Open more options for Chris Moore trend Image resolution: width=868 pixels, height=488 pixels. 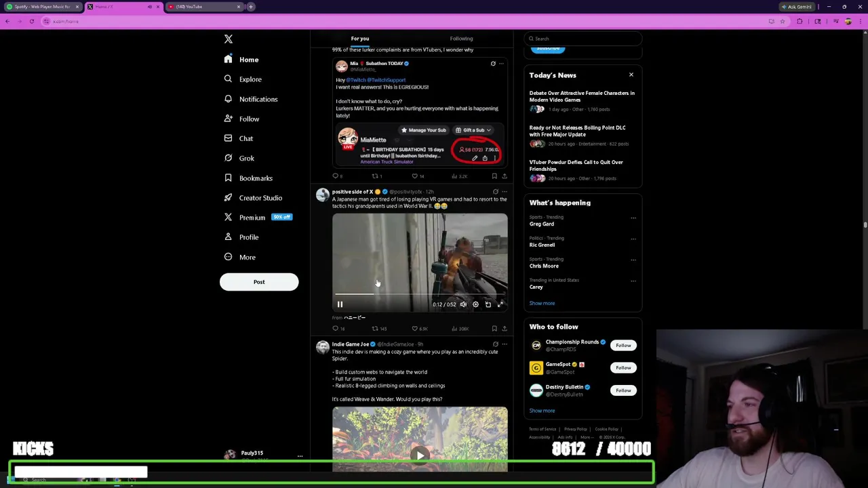[x=633, y=260]
